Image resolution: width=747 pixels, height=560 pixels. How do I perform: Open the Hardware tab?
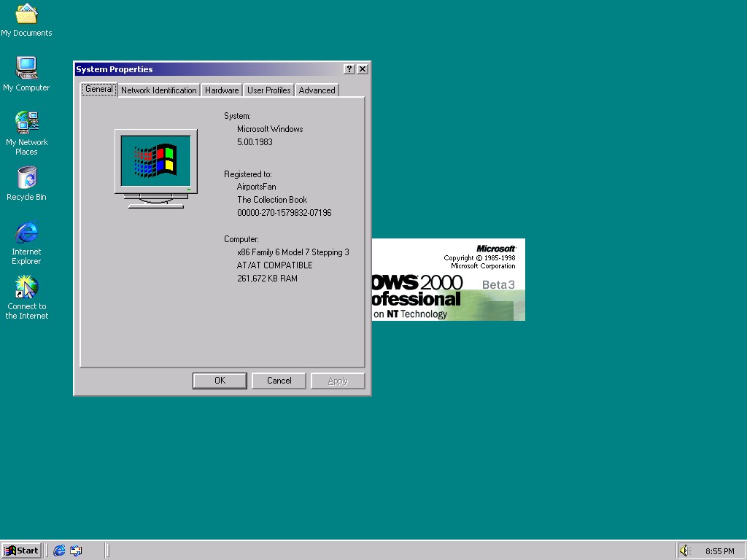[x=222, y=90]
